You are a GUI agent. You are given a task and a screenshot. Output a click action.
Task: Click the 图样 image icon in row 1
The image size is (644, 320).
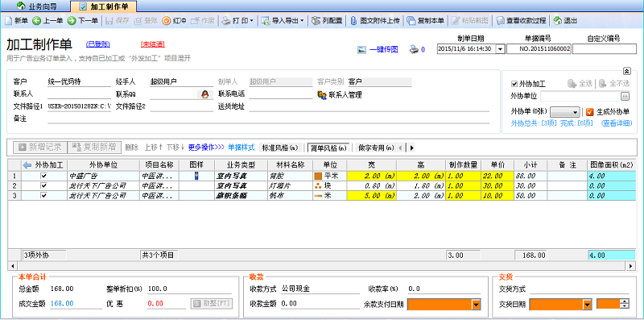click(x=196, y=176)
